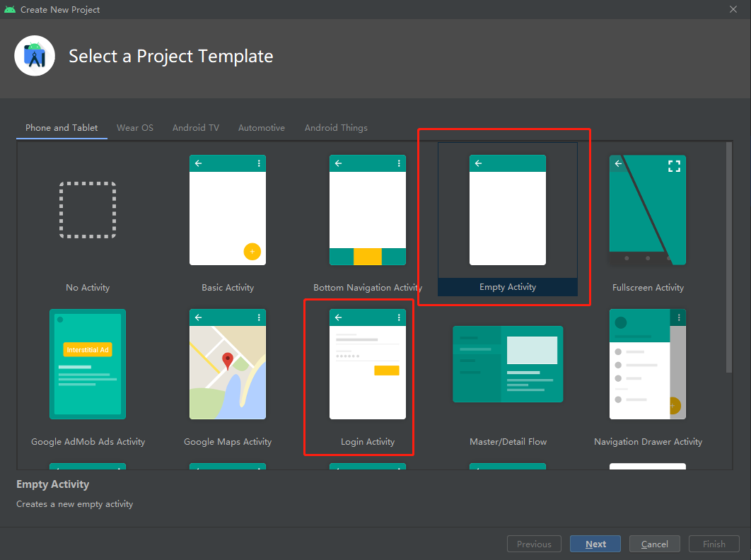Click the Fullscreen Activity label
The width and height of the screenshot is (751, 560).
[x=648, y=288]
